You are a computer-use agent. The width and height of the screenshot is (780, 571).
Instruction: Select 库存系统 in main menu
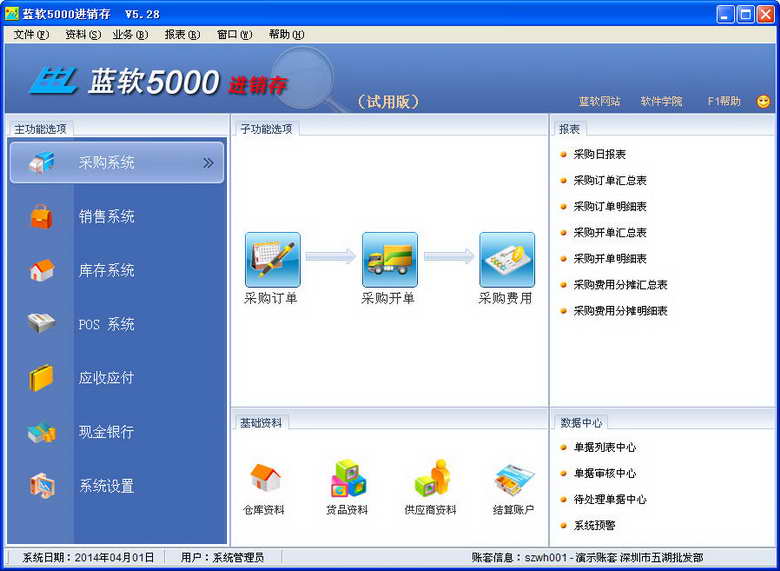pyautogui.click(x=106, y=271)
